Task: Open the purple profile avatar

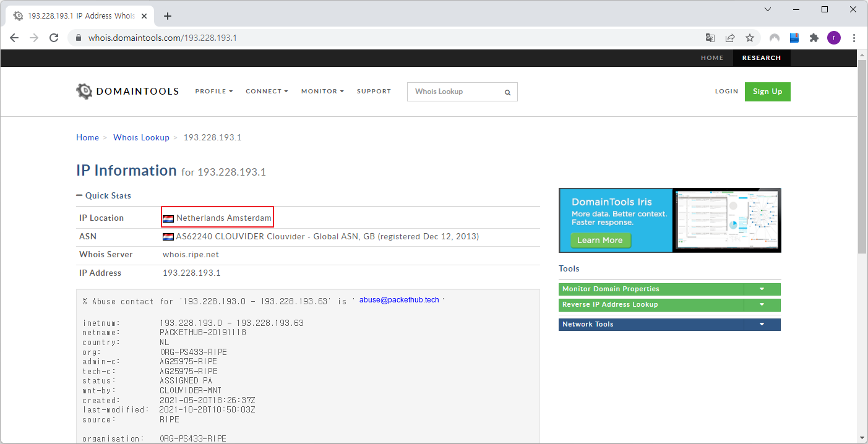Action: coord(834,38)
